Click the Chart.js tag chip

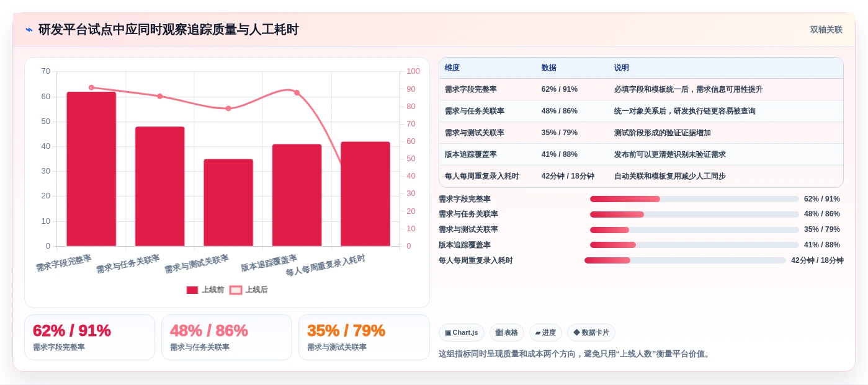462,333
